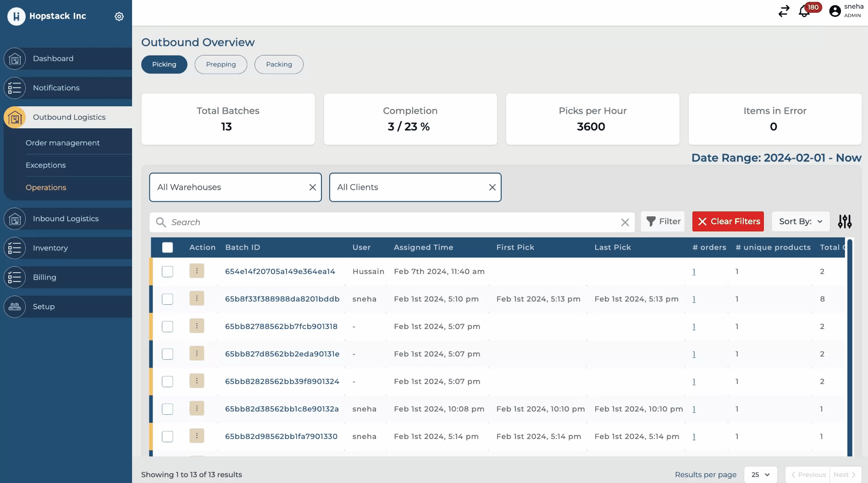This screenshot has width=868, height=483.
Task: Click the Billing sidebar icon
Action: [x=15, y=278]
